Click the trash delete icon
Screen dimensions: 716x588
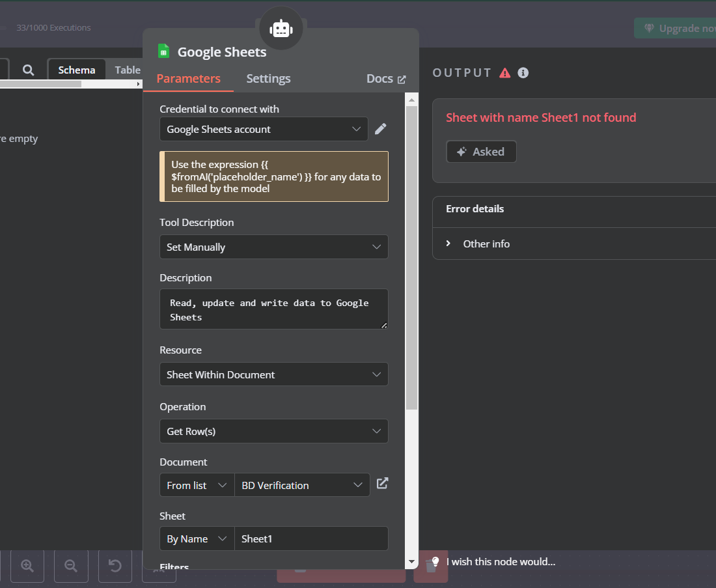431,567
